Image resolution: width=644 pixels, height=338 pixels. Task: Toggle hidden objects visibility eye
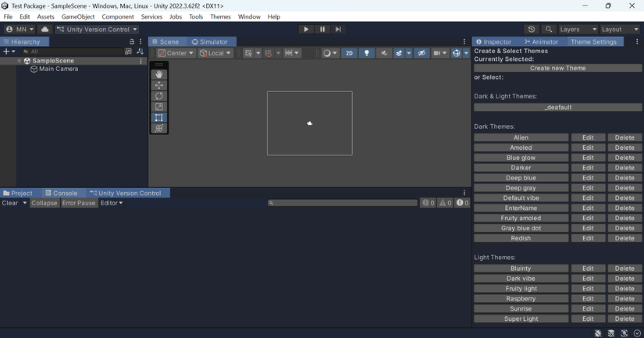pyautogui.click(x=422, y=53)
